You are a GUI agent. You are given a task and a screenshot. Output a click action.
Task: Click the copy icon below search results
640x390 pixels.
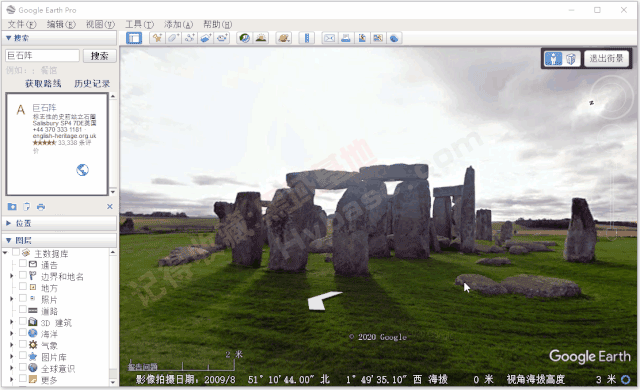tap(27, 207)
